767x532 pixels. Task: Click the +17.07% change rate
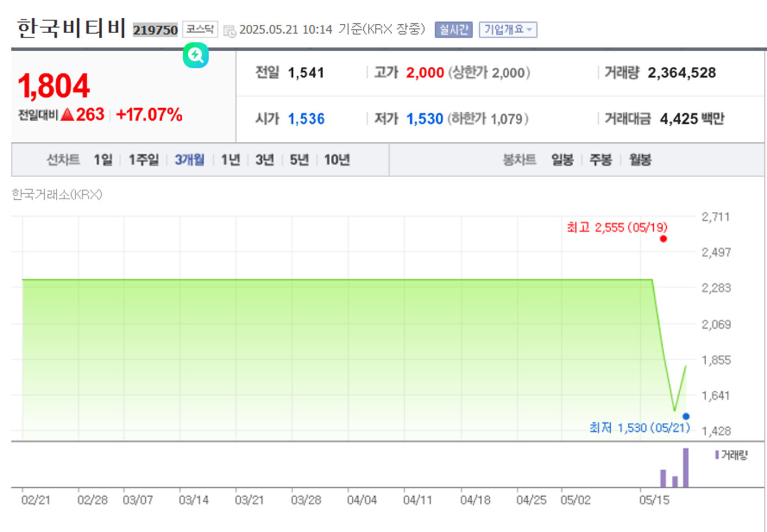(149, 115)
